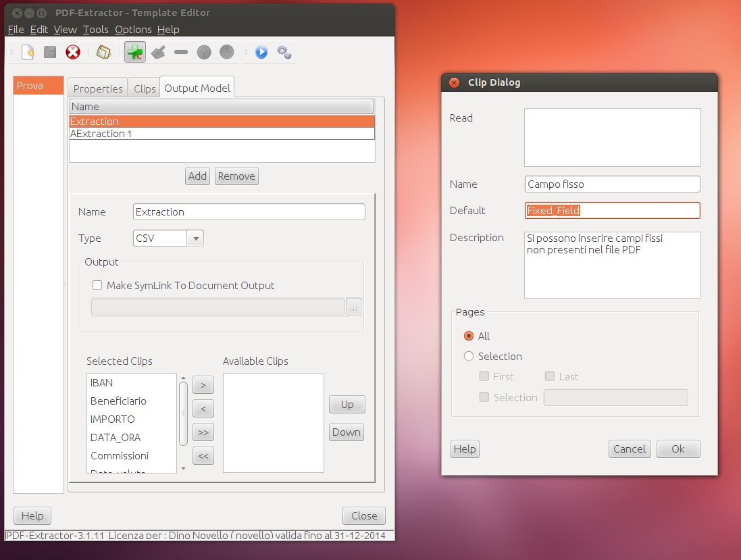Open the File menu

tap(16, 29)
